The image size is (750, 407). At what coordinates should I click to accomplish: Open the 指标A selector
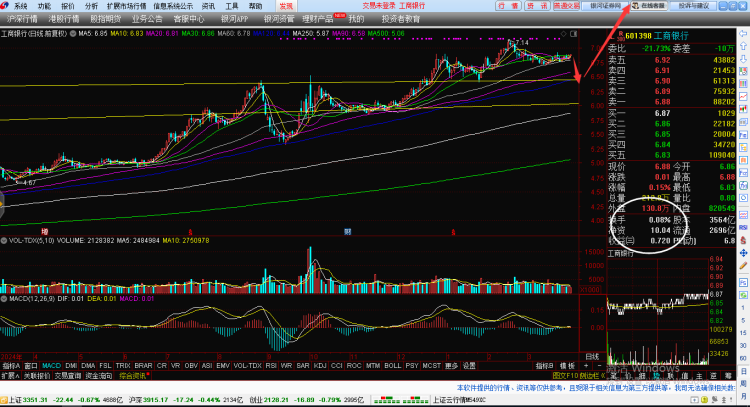[11, 366]
